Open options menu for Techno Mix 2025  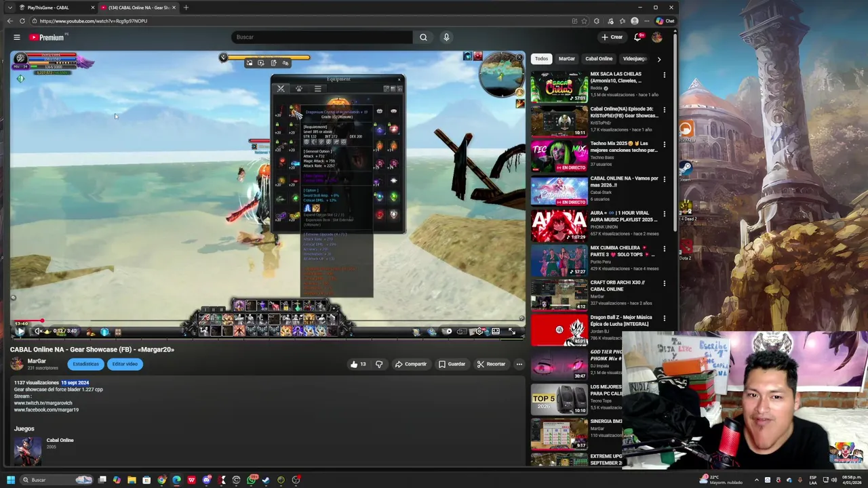point(664,144)
